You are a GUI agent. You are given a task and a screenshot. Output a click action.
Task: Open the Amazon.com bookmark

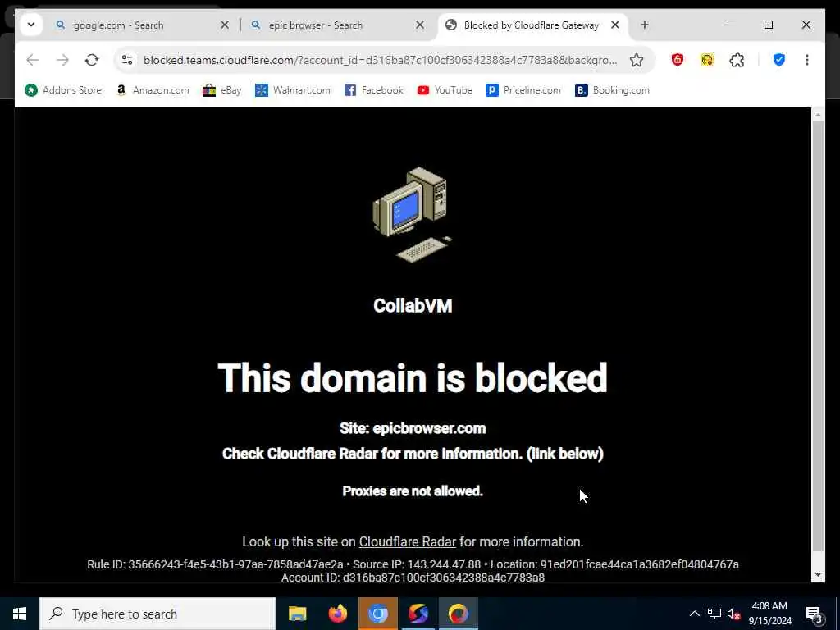coord(153,90)
